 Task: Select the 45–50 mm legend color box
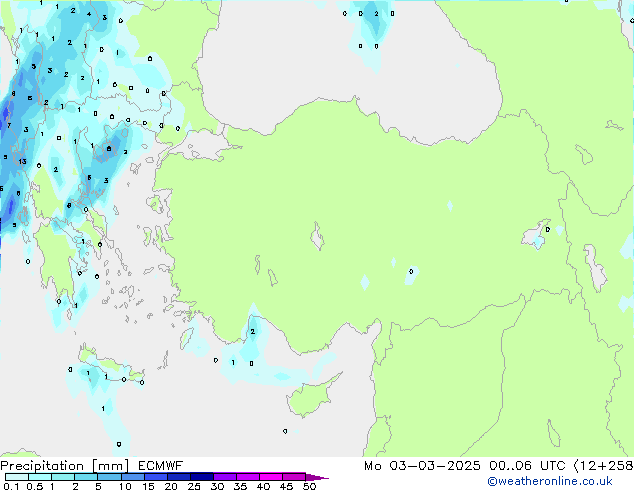[x=294, y=477]
